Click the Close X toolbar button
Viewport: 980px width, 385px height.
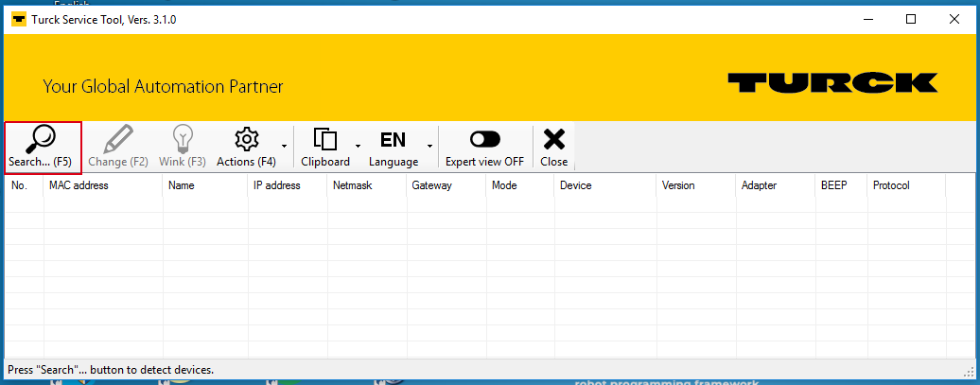point(553,149)
